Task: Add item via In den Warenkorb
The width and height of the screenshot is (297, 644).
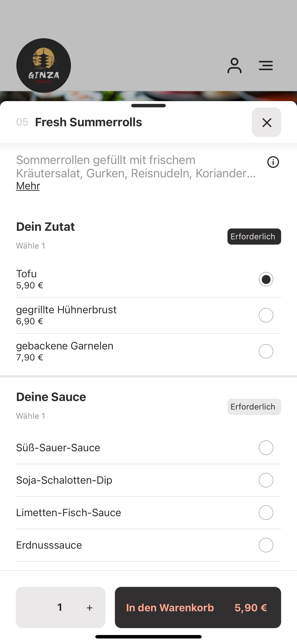Action: click(198, 608)
